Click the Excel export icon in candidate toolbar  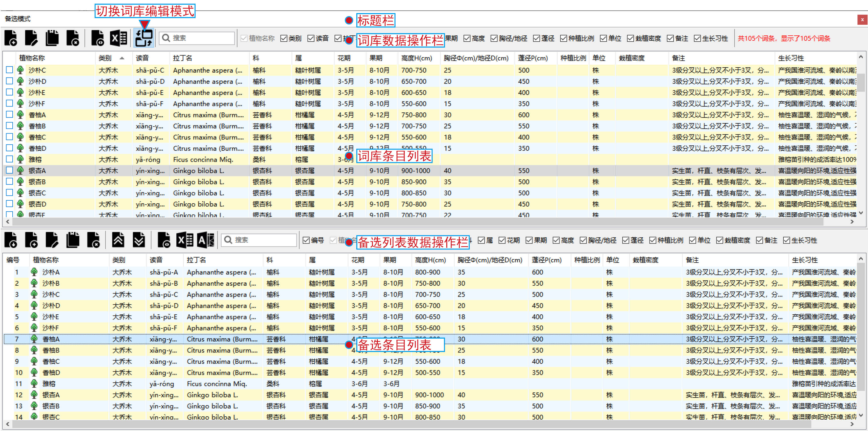click(185, 240)
